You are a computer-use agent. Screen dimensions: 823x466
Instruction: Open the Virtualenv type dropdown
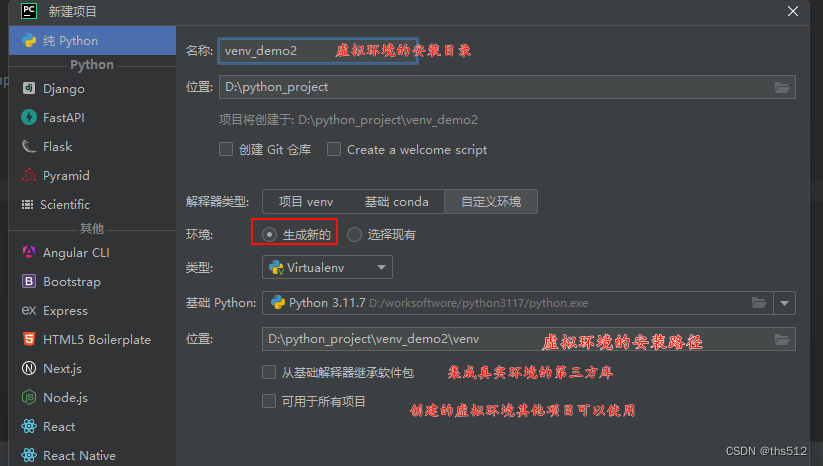327,268
